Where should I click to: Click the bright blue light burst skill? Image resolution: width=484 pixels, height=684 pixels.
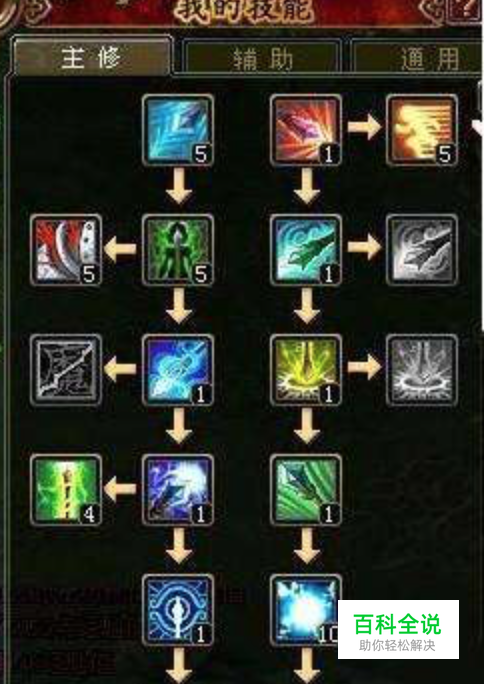tap(306, 610)
